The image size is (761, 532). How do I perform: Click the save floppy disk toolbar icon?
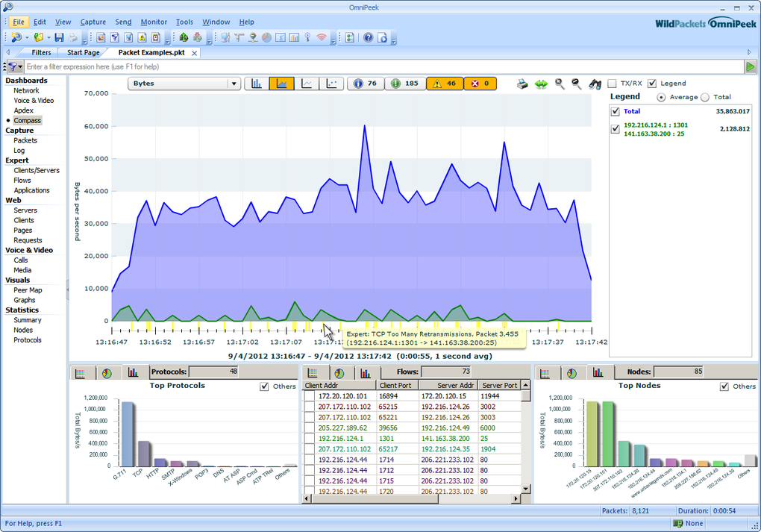59,37
